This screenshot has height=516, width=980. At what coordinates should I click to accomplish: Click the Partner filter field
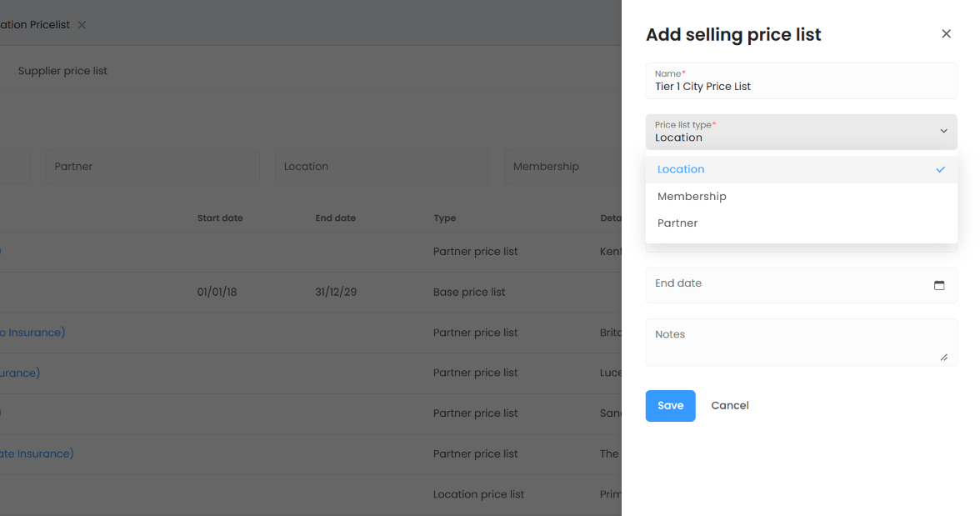(x=152, y=167)
